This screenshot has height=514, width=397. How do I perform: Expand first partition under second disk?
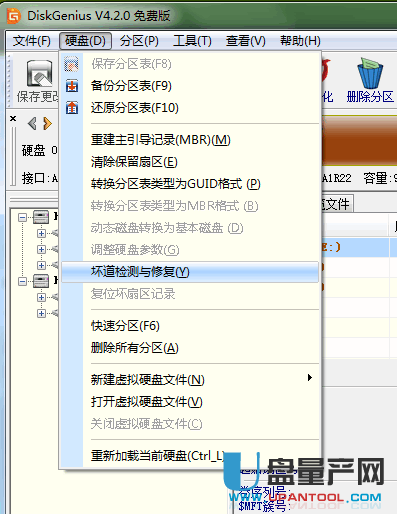41,297
